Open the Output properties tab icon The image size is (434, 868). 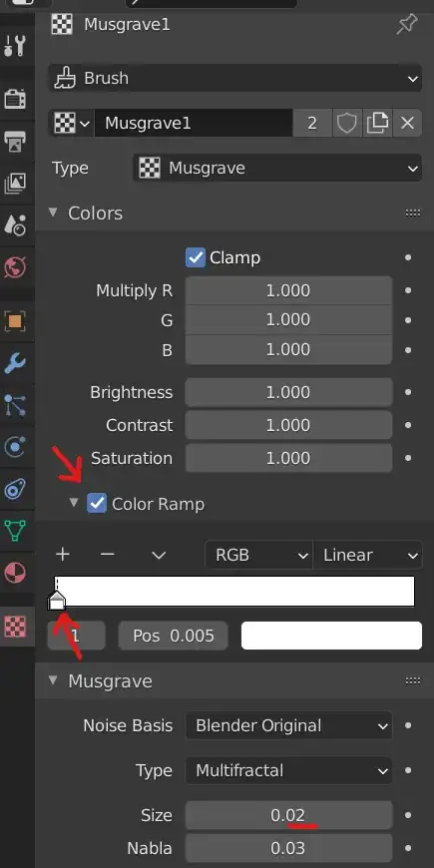tap(15, 142)
